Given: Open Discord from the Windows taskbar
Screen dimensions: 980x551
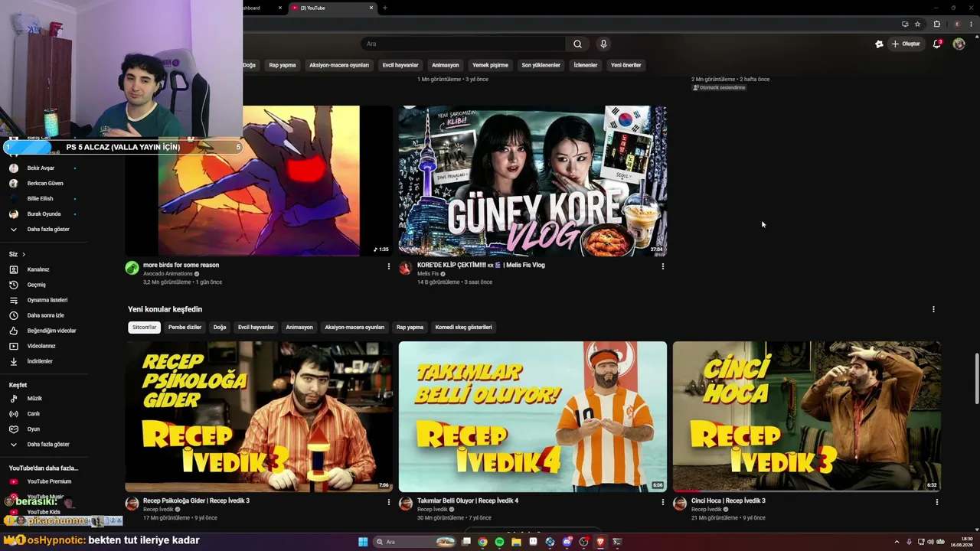Looking at the screenshot, I should [x=567, y=542].
